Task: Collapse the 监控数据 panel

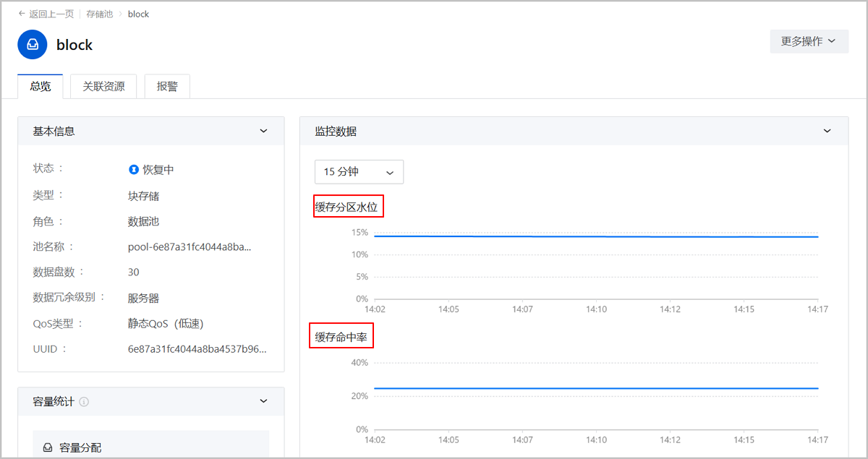Action: click(827, 132)
